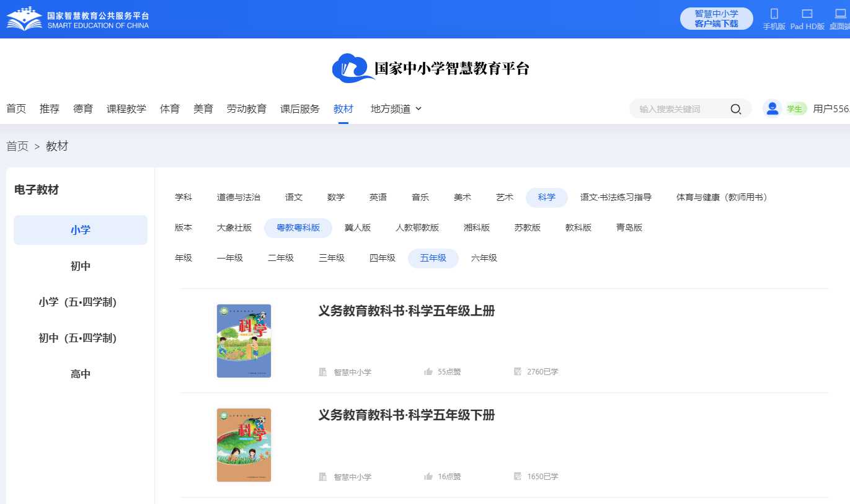Filter subject by 体育与健康（教师用书）
The width and height of the screenshot is (850, 504).
tap(724, 197)
